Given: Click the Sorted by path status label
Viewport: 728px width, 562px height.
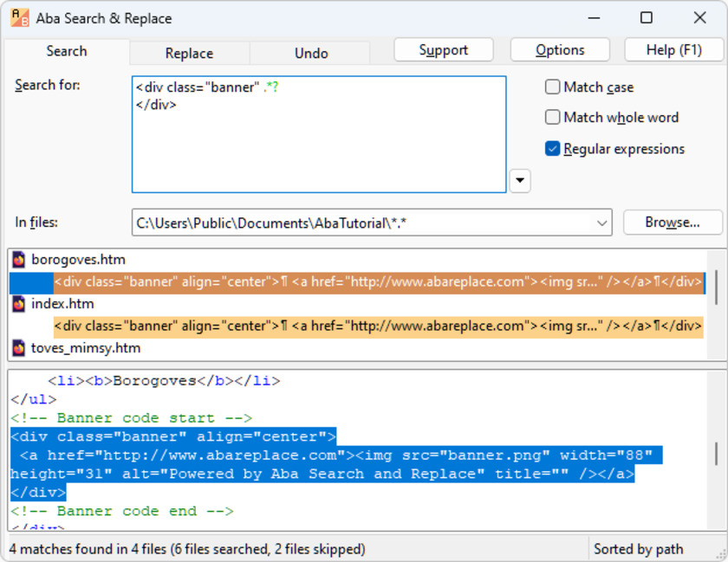Looking at the screenshot, I should pos(638,549).
